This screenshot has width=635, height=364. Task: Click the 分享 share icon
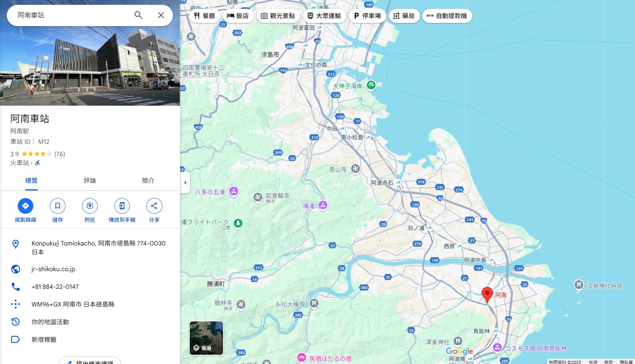click(x=154, y=206)
